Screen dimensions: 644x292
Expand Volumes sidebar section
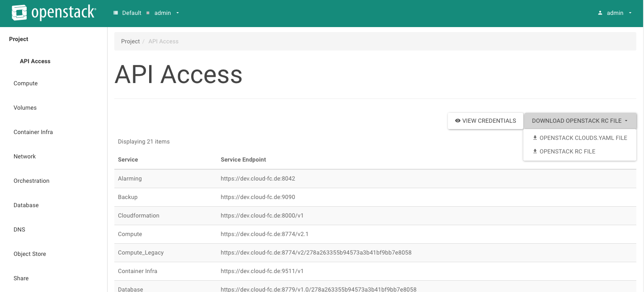25,108
